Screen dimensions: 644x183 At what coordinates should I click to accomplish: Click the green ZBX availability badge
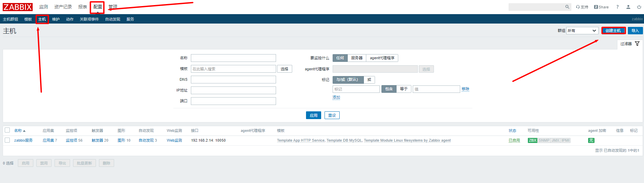(x=533, y=140)
